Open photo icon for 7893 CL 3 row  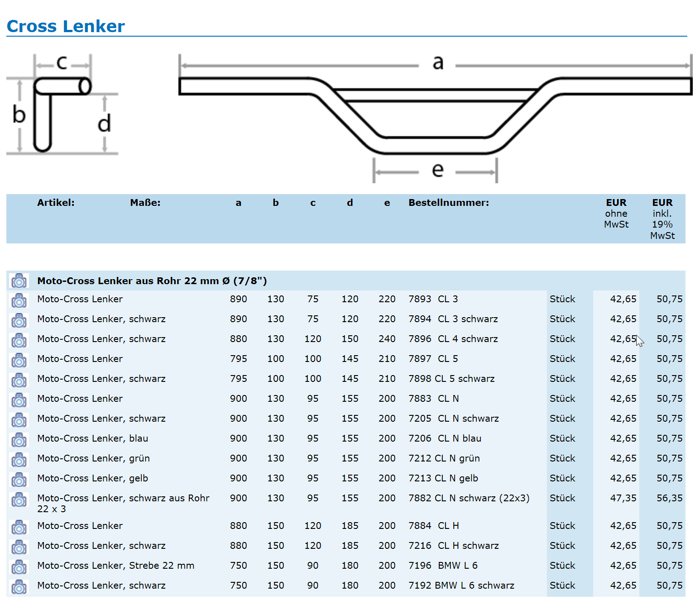pyautogui.click(x=19, y=301)
